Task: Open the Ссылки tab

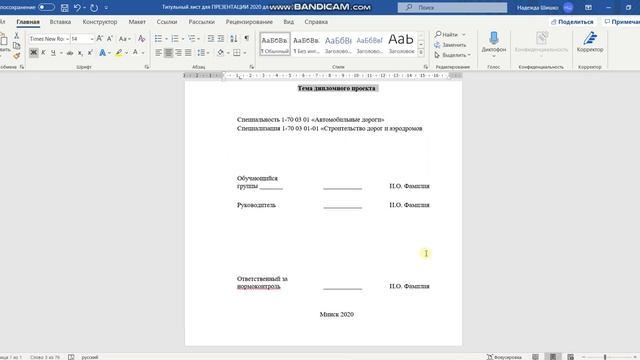Action: pyautogui.click(x=167, y=22)
